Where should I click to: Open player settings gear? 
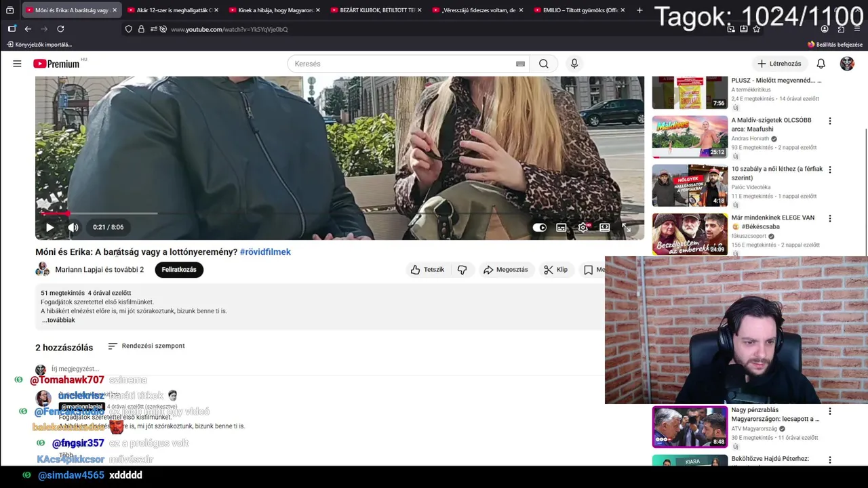583,227
